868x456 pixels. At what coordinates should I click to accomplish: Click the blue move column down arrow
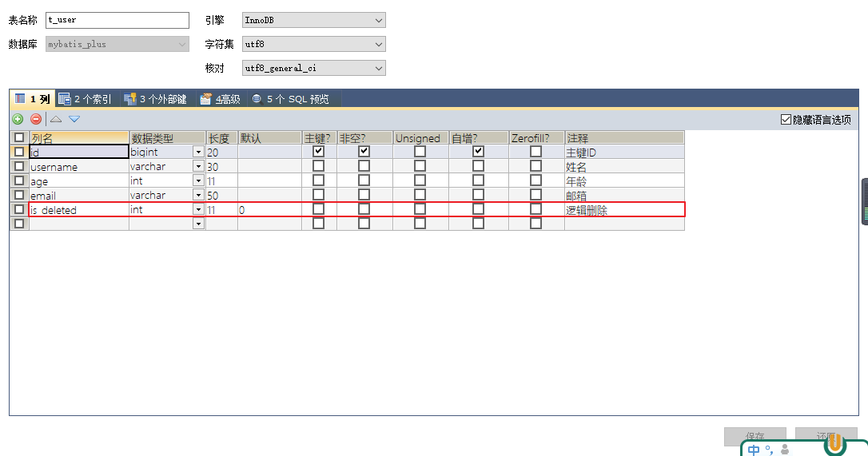[x=74, y=119]
